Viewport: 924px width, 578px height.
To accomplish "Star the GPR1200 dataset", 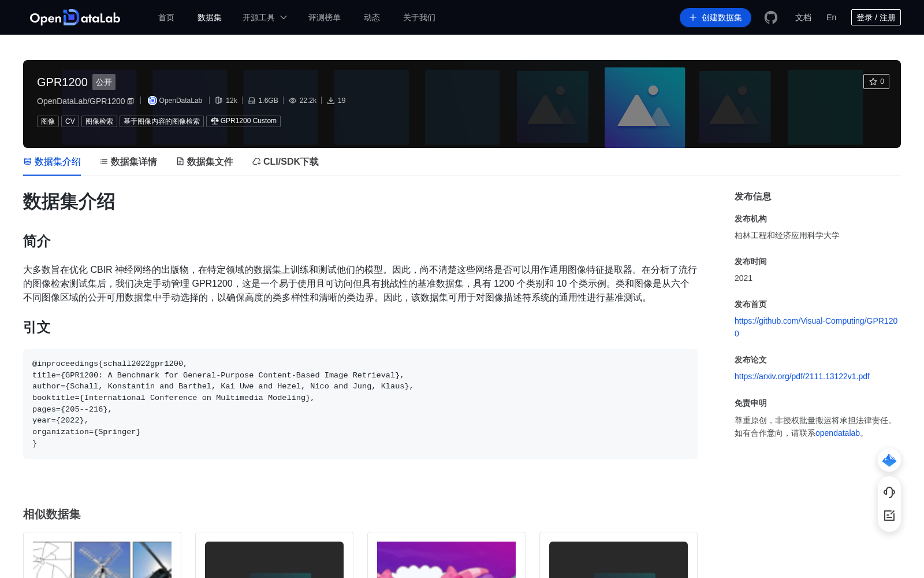I will 876,81.
